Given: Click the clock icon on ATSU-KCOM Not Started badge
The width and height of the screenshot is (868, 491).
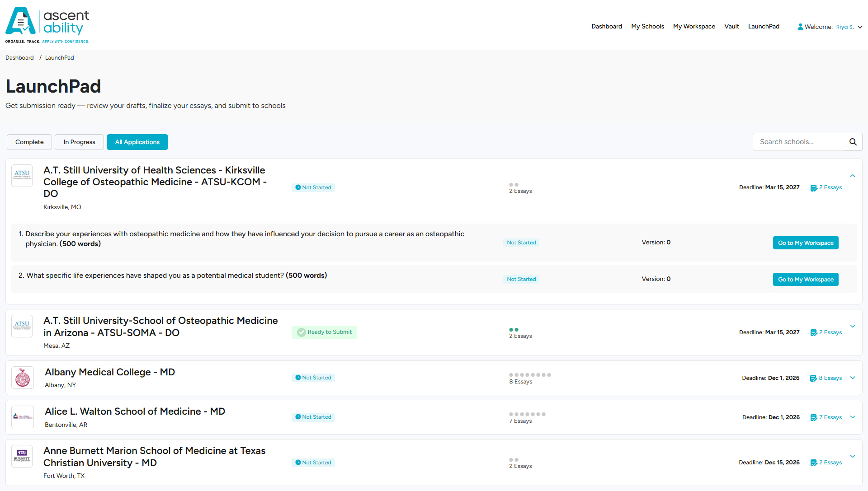Looking at the screenshot, I should point(298,187).
